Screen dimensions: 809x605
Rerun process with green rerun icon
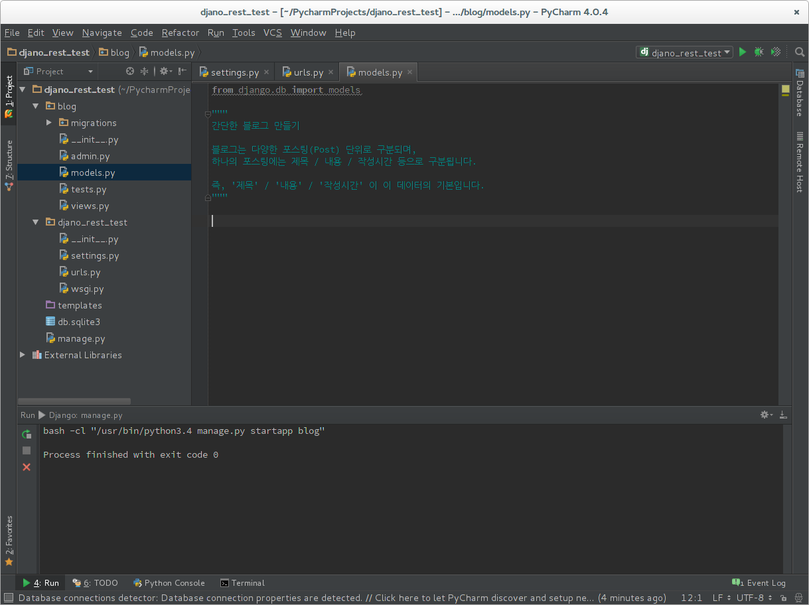27,434
